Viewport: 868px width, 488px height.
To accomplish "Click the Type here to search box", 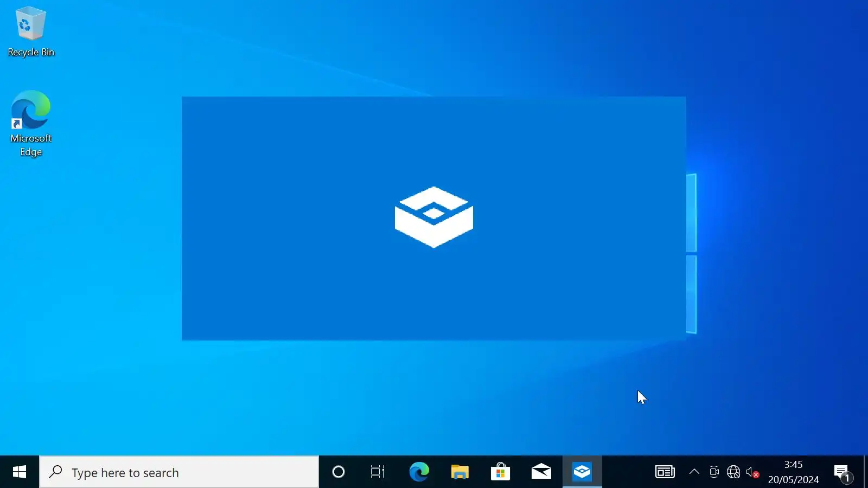I will tap(179, 472).
